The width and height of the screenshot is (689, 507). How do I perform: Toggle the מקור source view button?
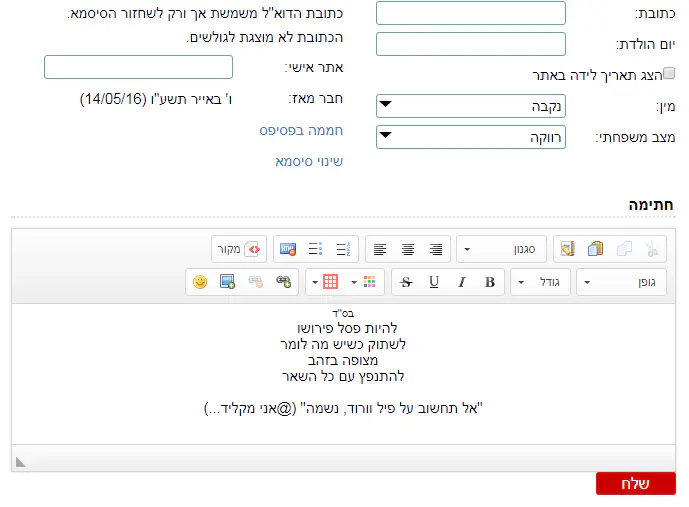pyautogui.click(x=241, y=249)
